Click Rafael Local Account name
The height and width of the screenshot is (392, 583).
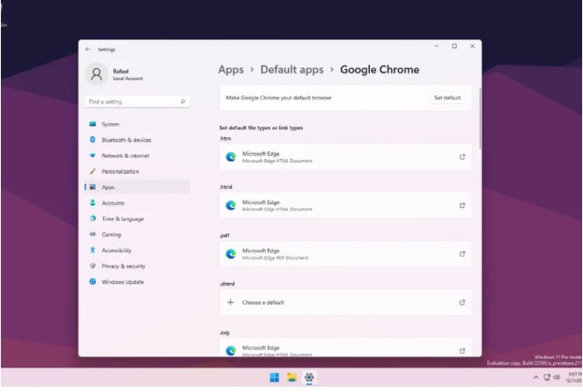pos(128,74)
